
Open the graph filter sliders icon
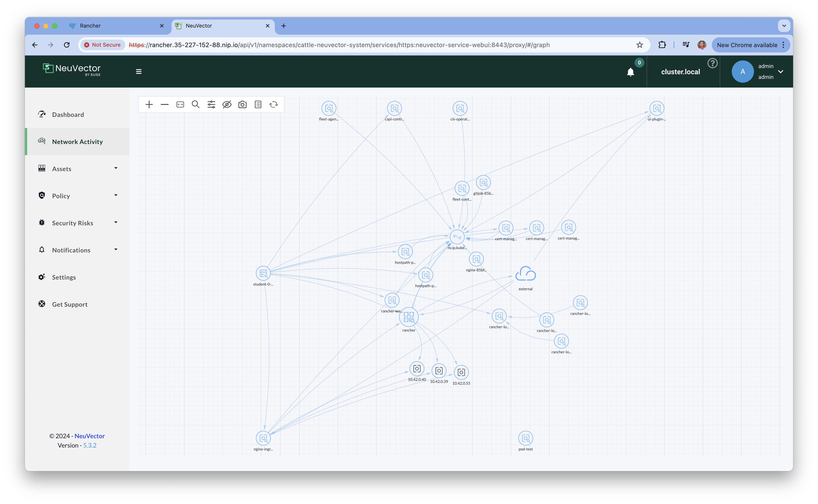point(211,105)
